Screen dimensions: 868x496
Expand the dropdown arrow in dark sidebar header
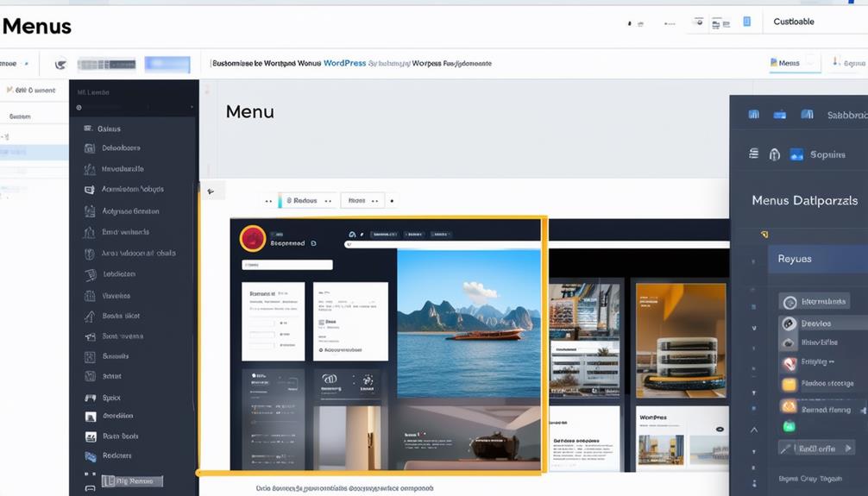[x=192, y=107]
